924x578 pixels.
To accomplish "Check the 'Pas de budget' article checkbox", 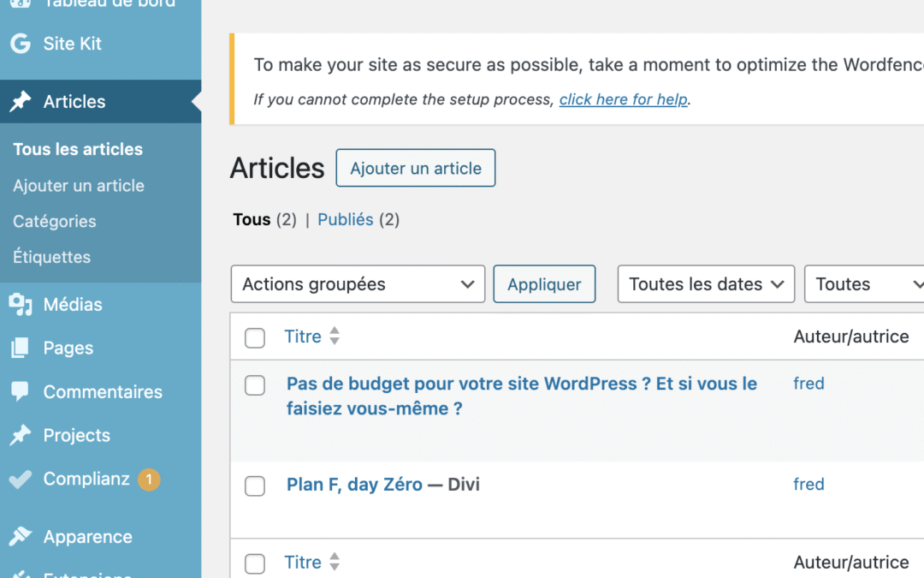I will pyautogui.click(x=255, y=385).
